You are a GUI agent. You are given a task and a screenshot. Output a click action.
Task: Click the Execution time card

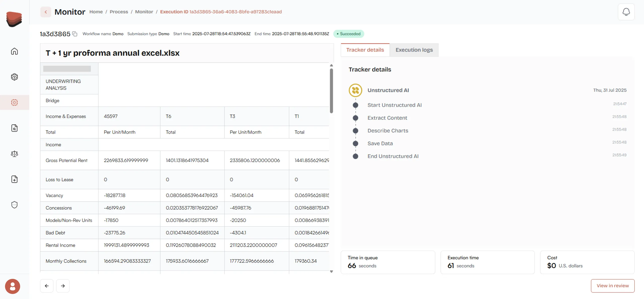point(487,262)
